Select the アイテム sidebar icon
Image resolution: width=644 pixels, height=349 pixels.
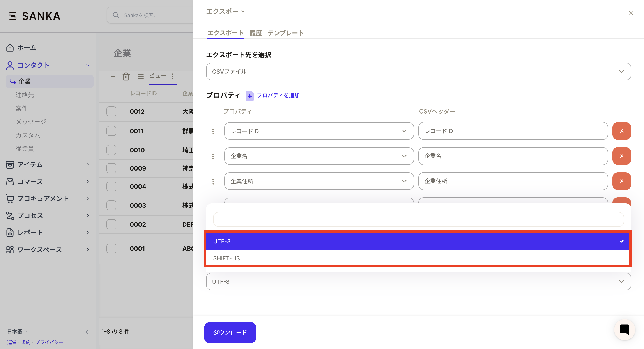(10, 165)
